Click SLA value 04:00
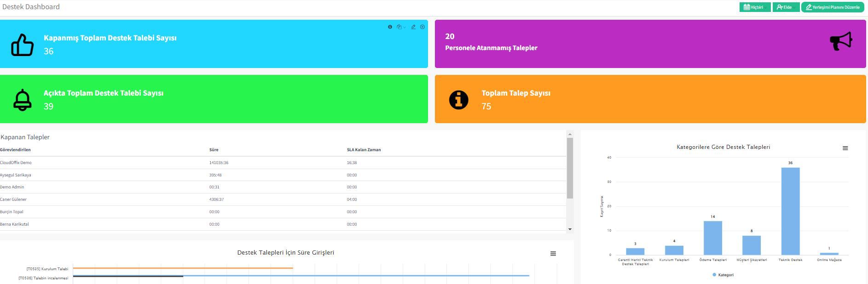Screen dimensions: 868x284 [352, 199]
